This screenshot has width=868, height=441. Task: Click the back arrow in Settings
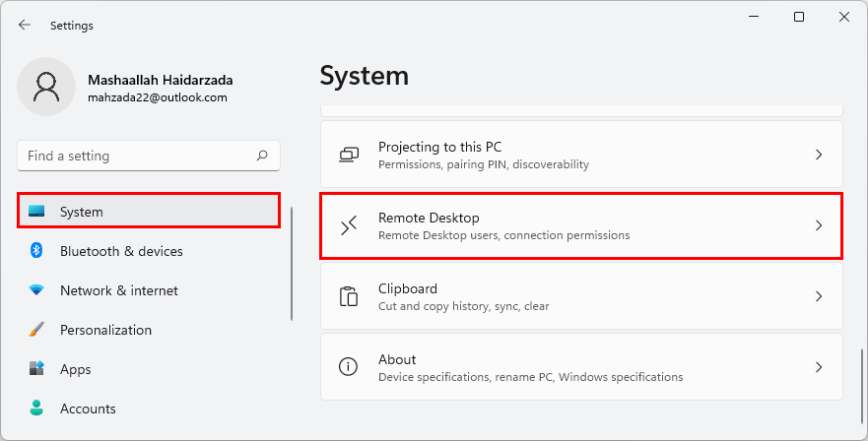pyautogui.click(x=25, y=25)
